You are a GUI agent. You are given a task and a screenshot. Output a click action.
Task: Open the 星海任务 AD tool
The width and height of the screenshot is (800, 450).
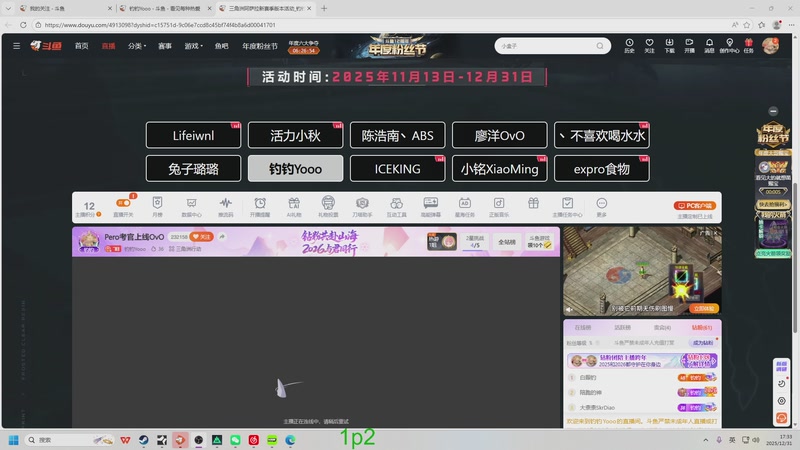pyautogui.click(x=465, y=207)
